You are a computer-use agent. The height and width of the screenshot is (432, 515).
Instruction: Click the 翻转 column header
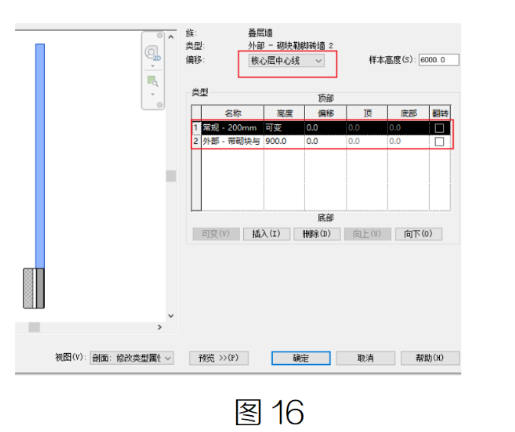click(x=440, y=113)
